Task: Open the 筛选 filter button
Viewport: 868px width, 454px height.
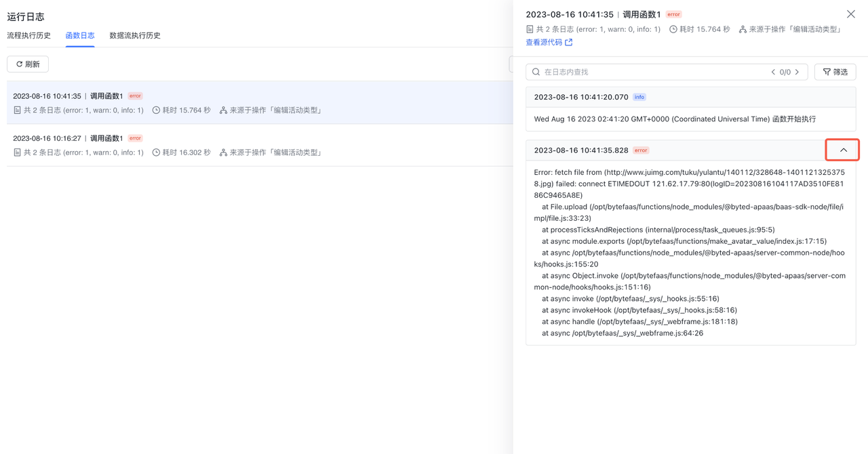Action: (835, 72)
